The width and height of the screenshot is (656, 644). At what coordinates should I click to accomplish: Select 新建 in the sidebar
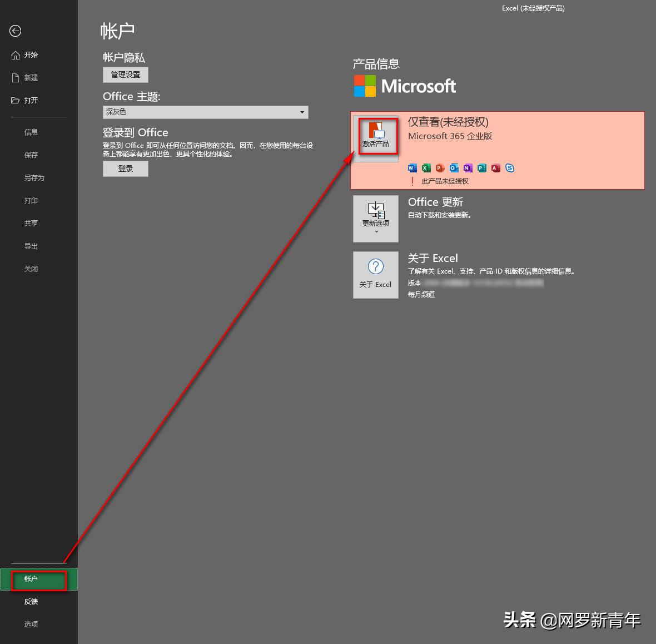click(x=31, y=77)
